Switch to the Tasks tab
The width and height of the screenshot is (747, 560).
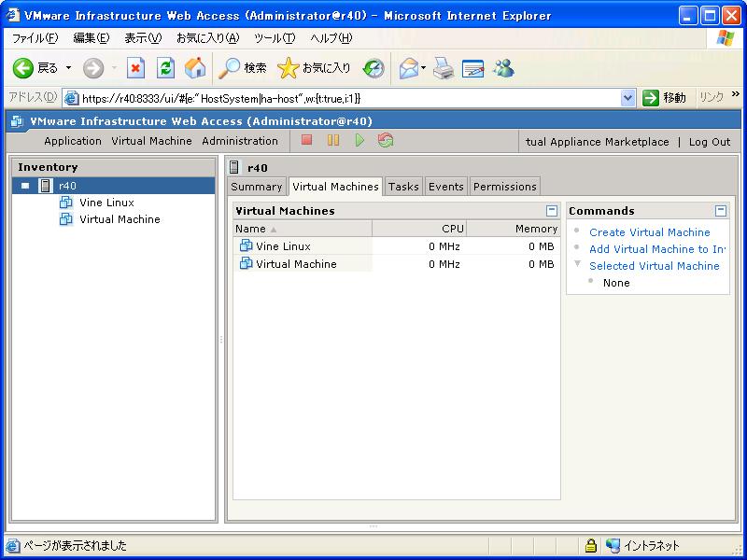coord(403,187)
